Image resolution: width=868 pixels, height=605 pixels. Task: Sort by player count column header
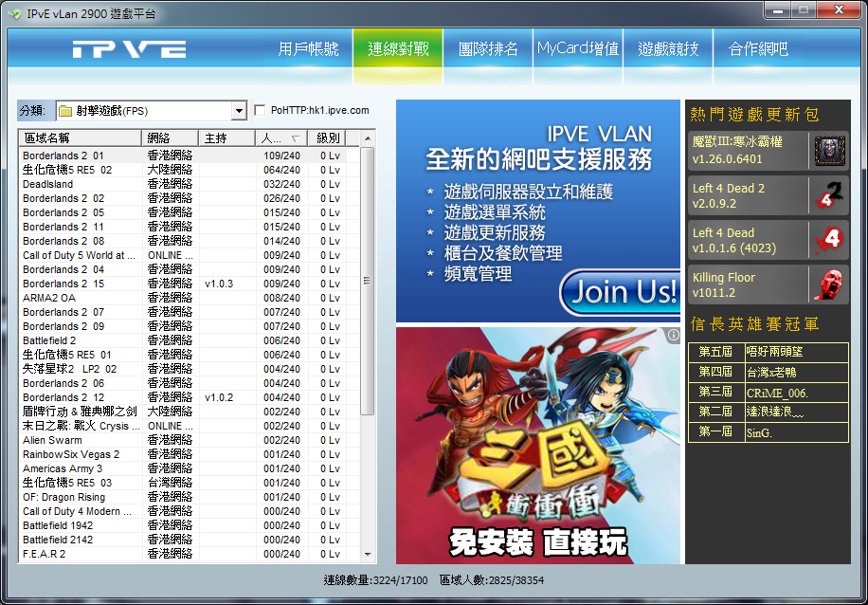[281, 137]
